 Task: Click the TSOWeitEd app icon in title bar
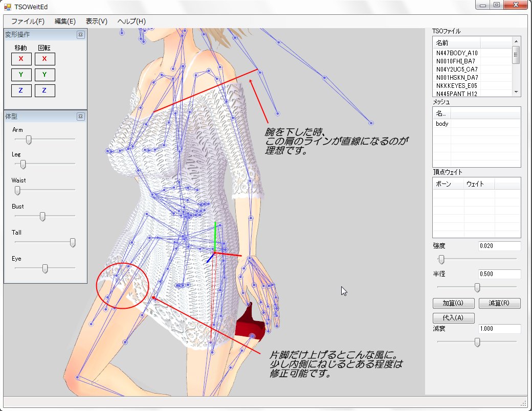(7, 7)
